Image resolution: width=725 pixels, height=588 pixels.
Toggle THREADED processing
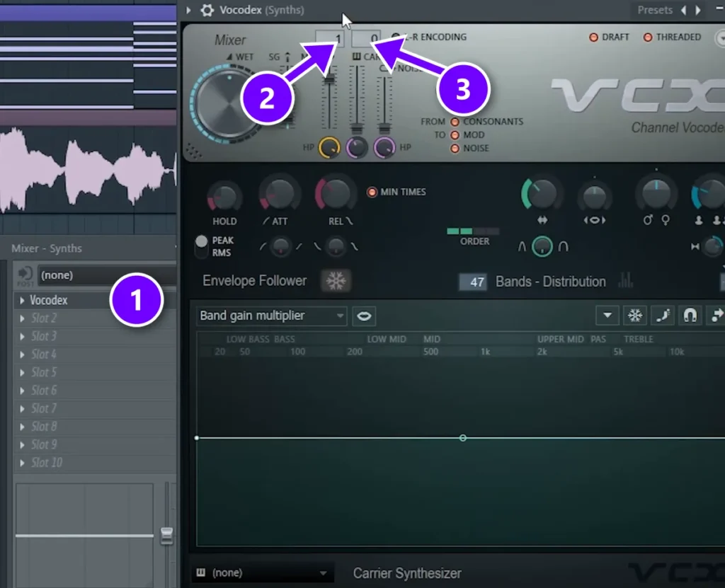tap(648, 37)
